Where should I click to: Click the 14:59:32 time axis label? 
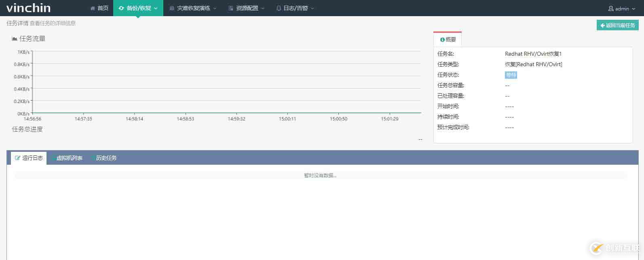click(x=236, y=119)
